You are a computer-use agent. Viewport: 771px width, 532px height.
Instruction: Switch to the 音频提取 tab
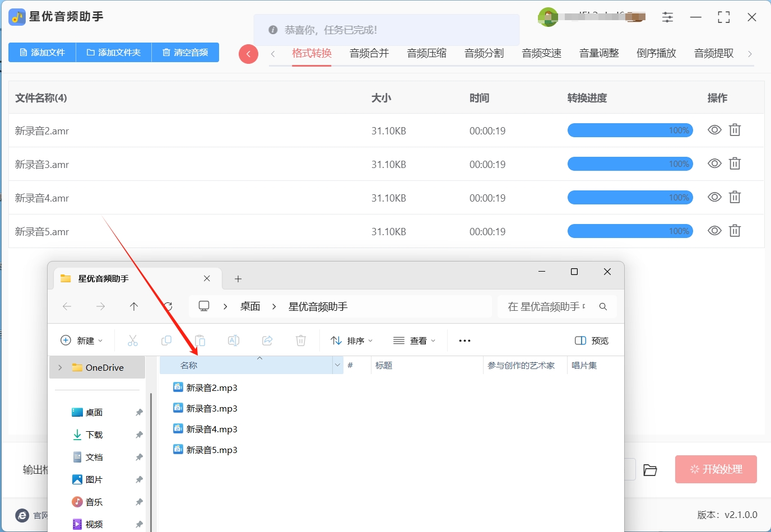coord(714,53)
